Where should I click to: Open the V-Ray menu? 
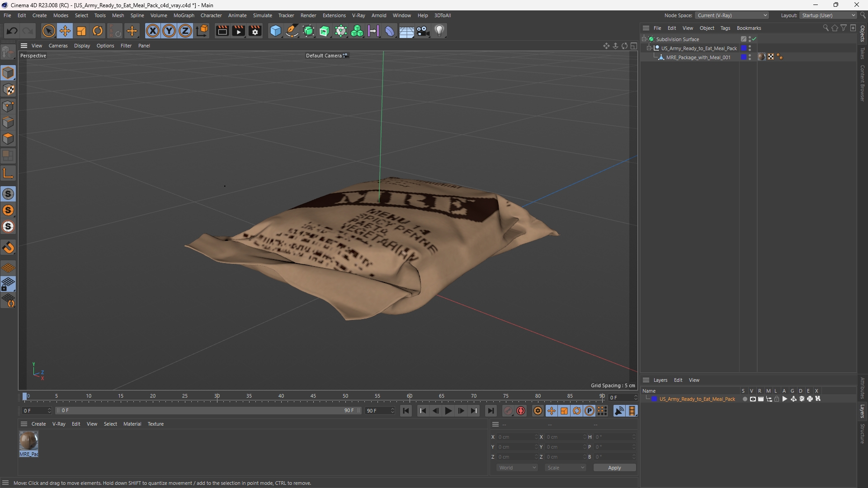click(x=359, y=15)
